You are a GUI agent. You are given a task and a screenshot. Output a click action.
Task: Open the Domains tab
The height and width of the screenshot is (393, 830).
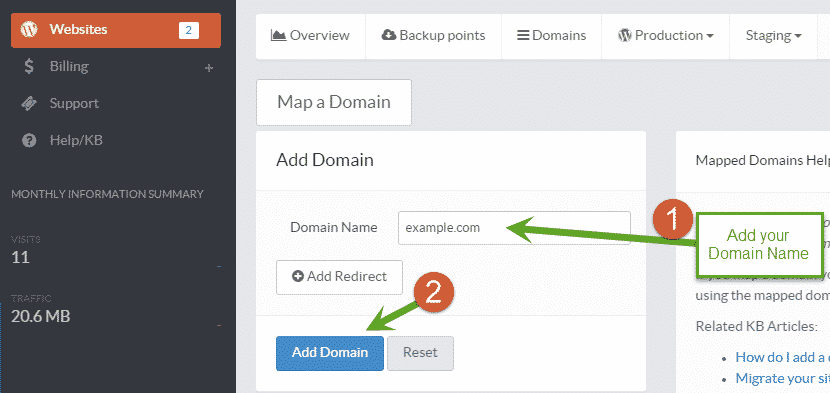[x=552, y=36]
